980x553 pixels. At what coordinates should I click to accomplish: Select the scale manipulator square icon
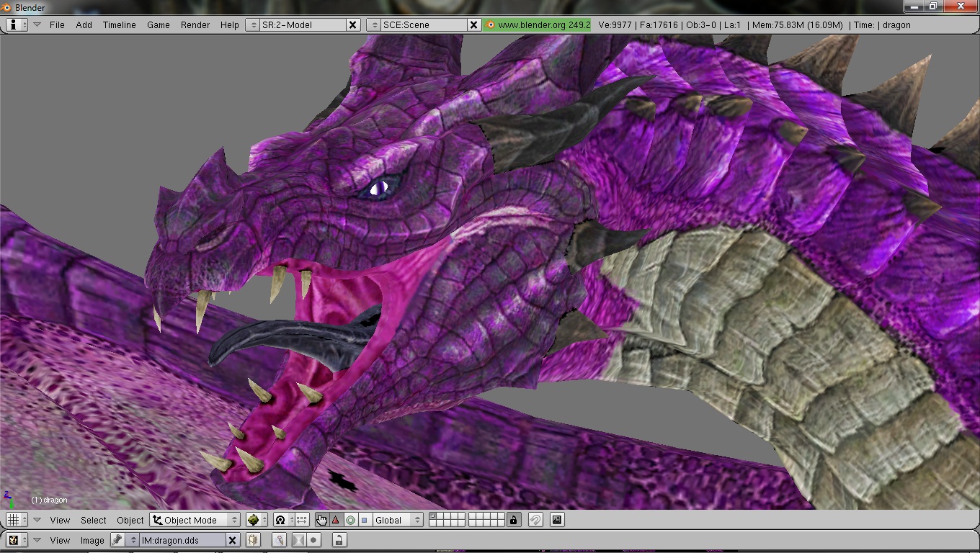coord(365,520)
